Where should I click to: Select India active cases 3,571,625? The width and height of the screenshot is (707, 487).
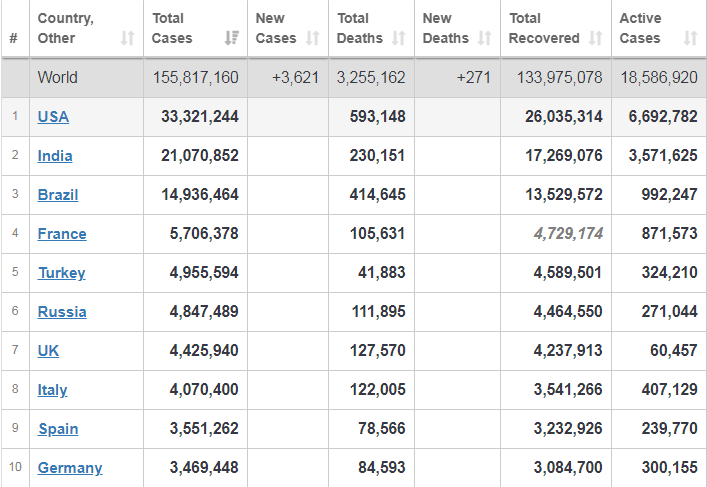663,156
